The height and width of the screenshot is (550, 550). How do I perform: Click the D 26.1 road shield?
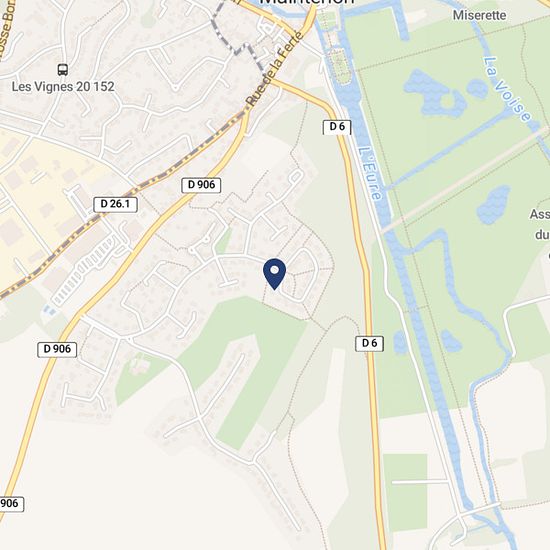[115, 204]
